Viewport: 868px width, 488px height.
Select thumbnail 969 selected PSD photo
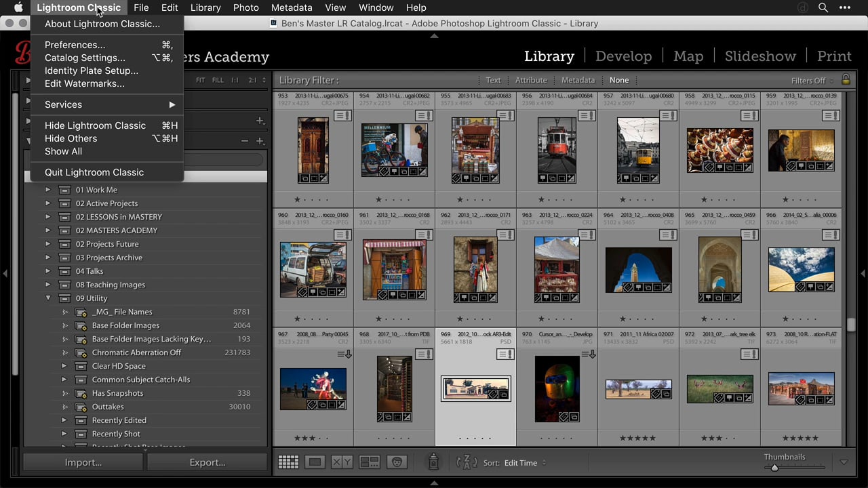coord(475,388)
